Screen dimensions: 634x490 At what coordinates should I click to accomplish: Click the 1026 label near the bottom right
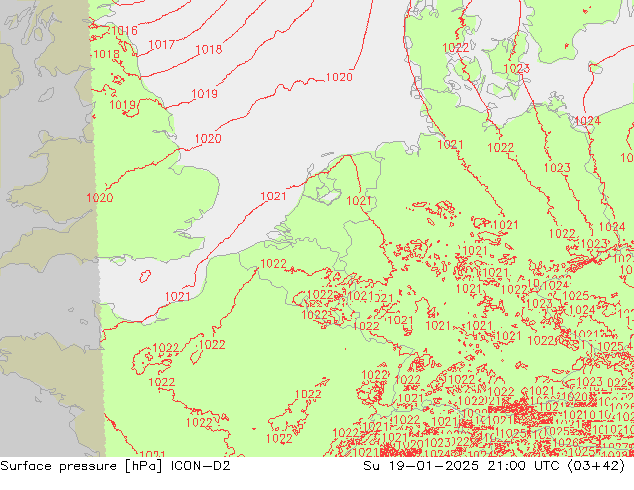pyautogui.click(x=565, y=443)
